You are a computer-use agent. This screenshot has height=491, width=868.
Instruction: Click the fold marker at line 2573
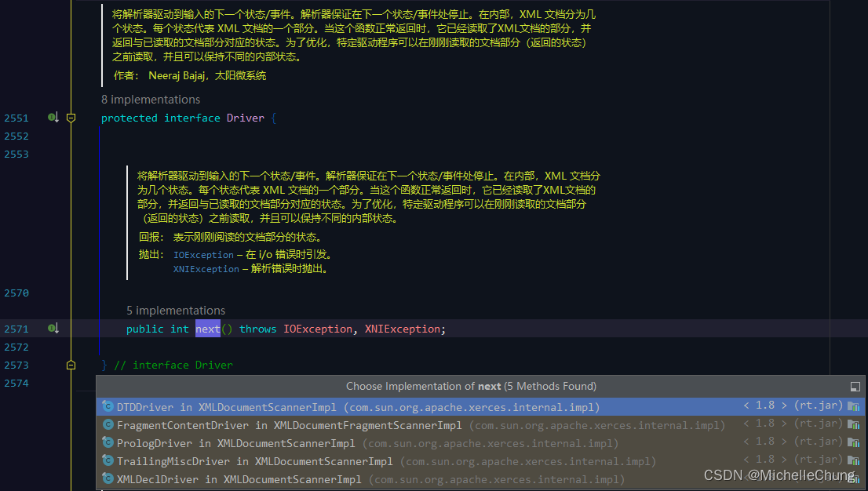(71, 364)
